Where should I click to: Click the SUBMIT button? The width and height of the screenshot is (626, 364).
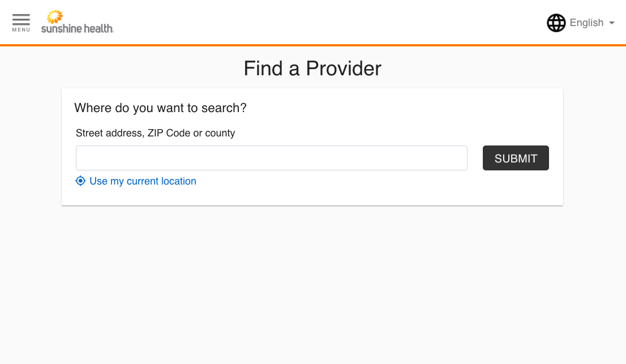516,158
